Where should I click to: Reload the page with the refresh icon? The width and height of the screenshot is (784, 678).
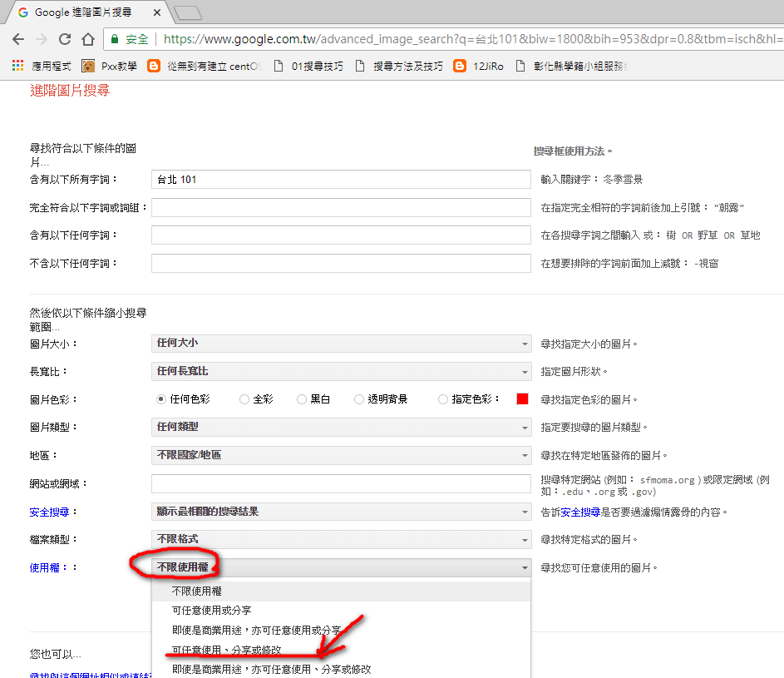(x=65, y=39)
